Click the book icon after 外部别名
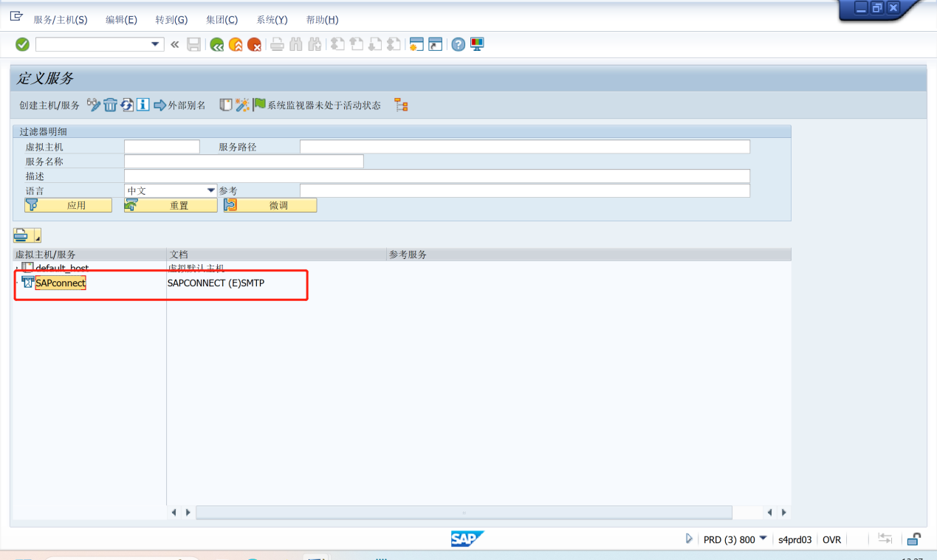This screenshot has height=560, width=937. click(226, 105)
